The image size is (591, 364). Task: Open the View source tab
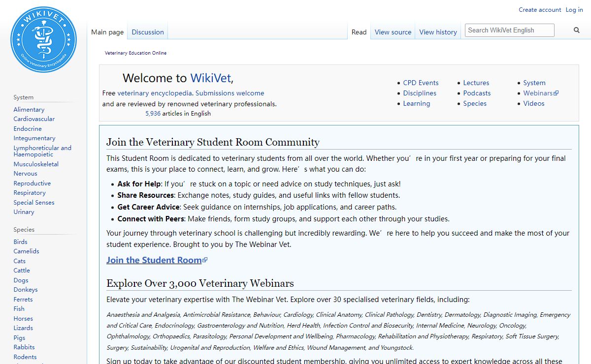(393, 32)
